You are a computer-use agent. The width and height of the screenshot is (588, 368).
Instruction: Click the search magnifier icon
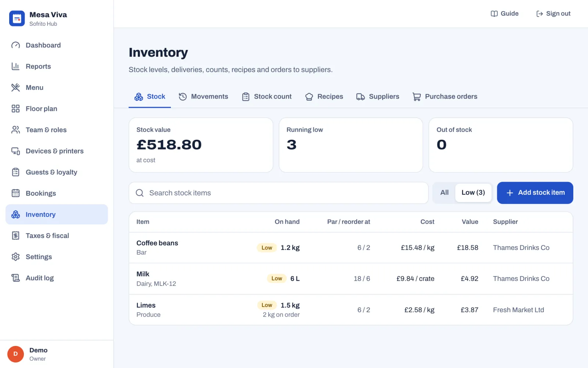[x=140, y=193]
